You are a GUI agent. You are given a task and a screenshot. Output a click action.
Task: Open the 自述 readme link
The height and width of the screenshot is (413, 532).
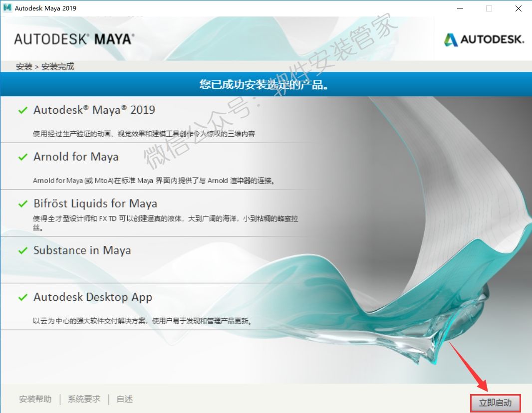(x=124, y=399)
